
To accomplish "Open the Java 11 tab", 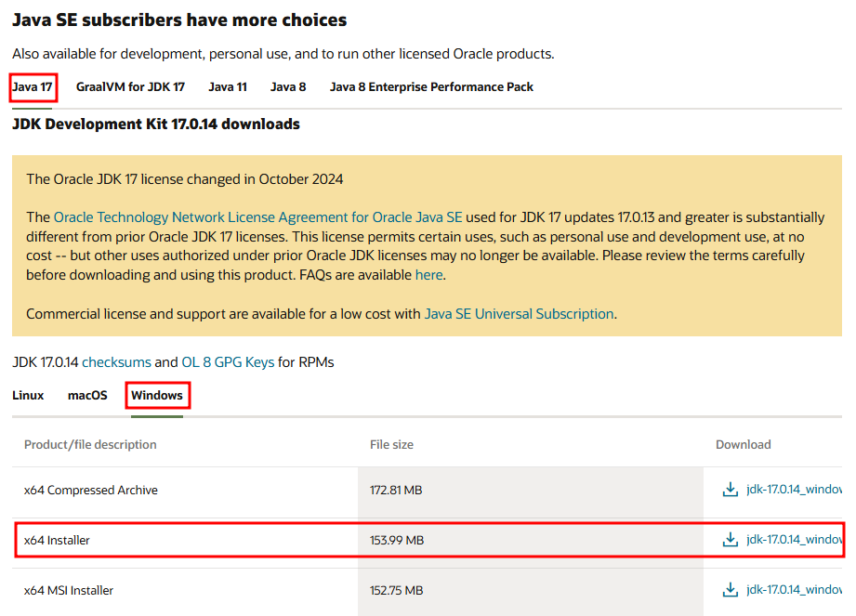I will pyautogui.click(x=228, y=87).
